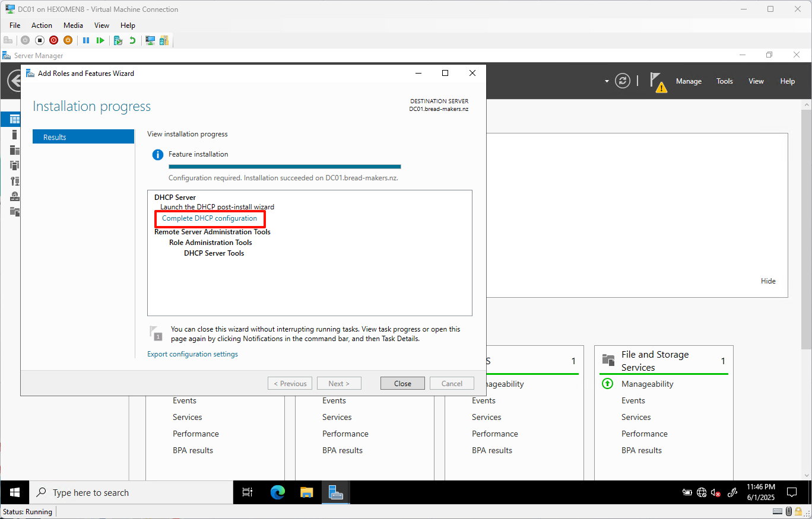The image size is (812, 519).
Task: Click the green Reset play icon
Action: pos(100,40)
